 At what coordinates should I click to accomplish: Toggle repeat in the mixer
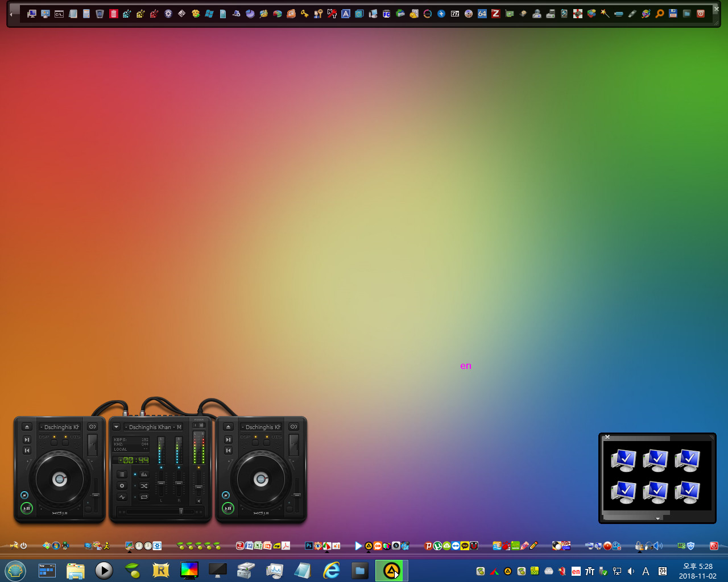144,497
